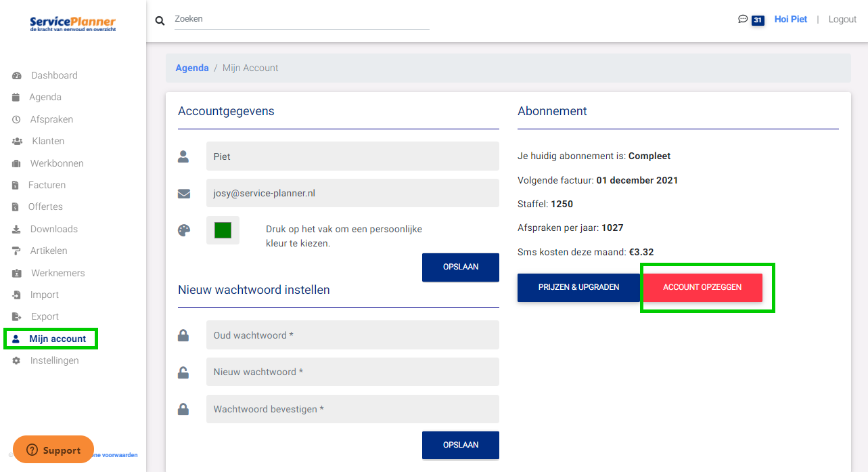Click the 'Compleet' subscription text
868x472 pixels.
[649, 156]
